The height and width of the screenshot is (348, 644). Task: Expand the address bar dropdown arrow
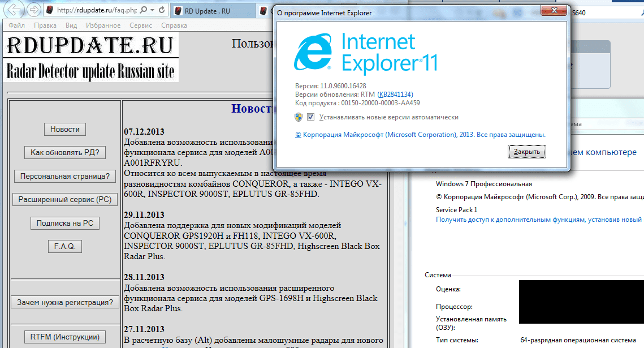point(152,11)
